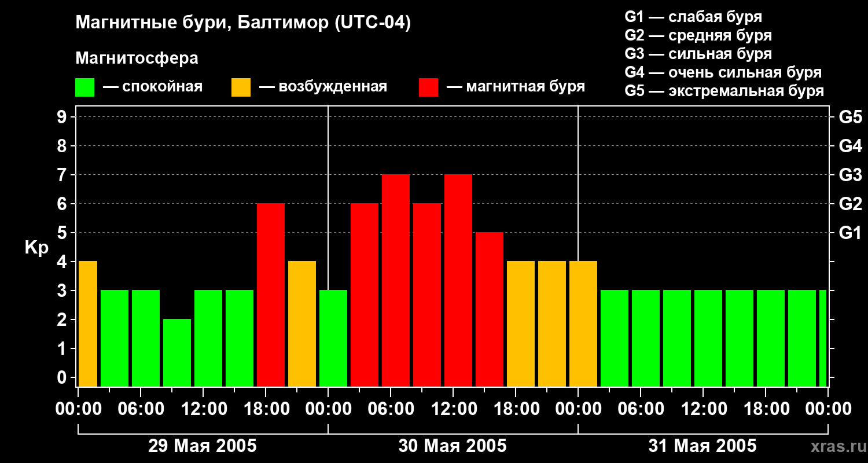Click the 18:00 time label above 29 Мая
The width and height of the screenshot is (868, 463).
pyautogui.click(x=266, y=409)
